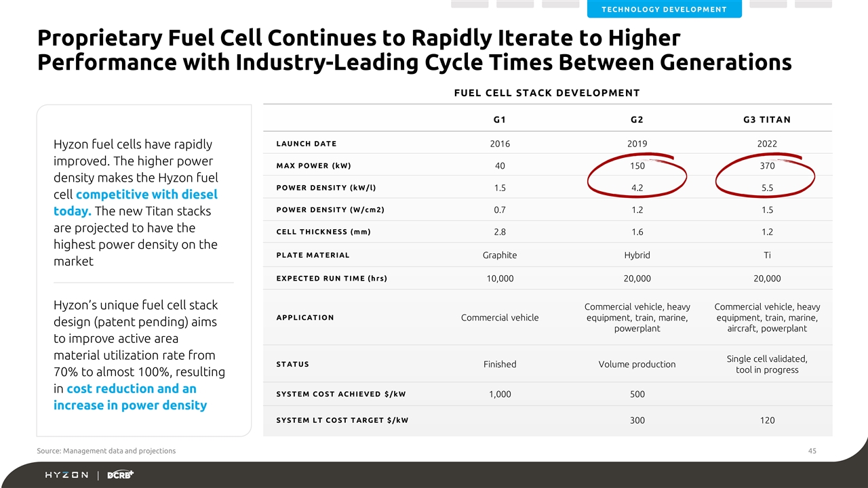Image resolution: width=868 pixels, height=488 pixels.
Task: Click the slide page number 45
Action: (812, 451)
